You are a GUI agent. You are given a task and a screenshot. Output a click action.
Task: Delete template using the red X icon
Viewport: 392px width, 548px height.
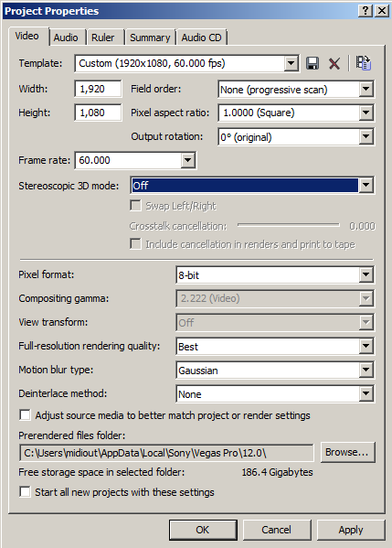pos(334,64)
